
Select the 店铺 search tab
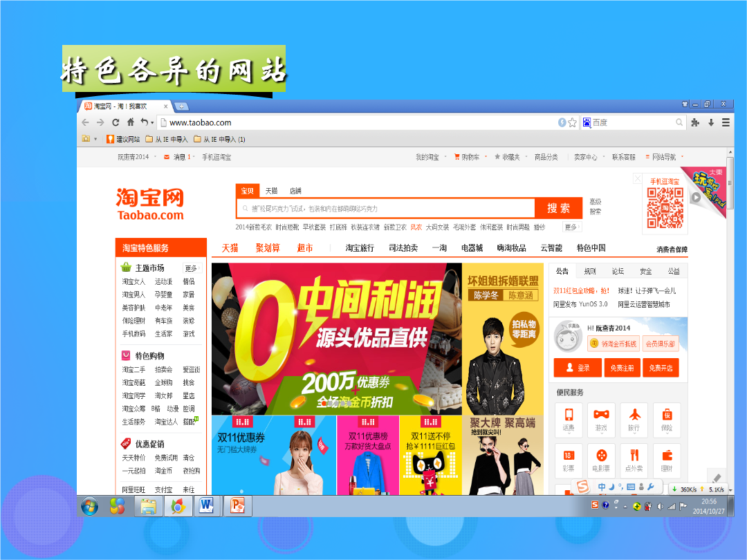coord(295,191)
